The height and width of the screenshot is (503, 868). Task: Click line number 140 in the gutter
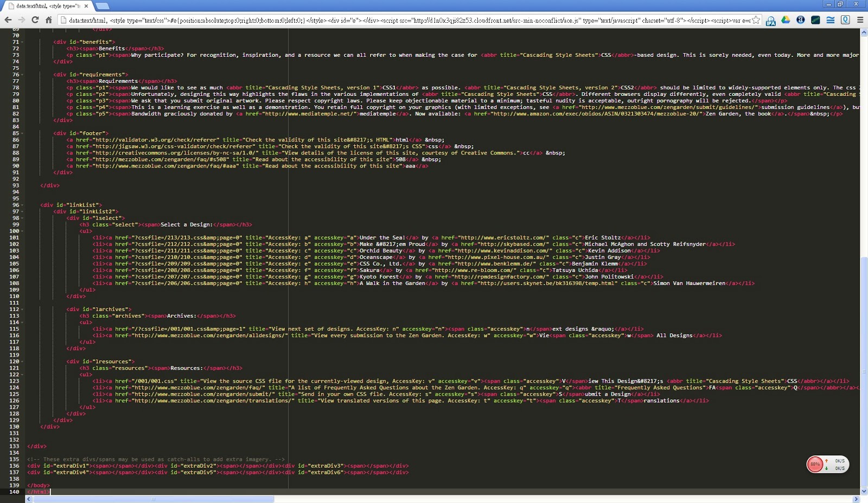[x=14, y=492]
